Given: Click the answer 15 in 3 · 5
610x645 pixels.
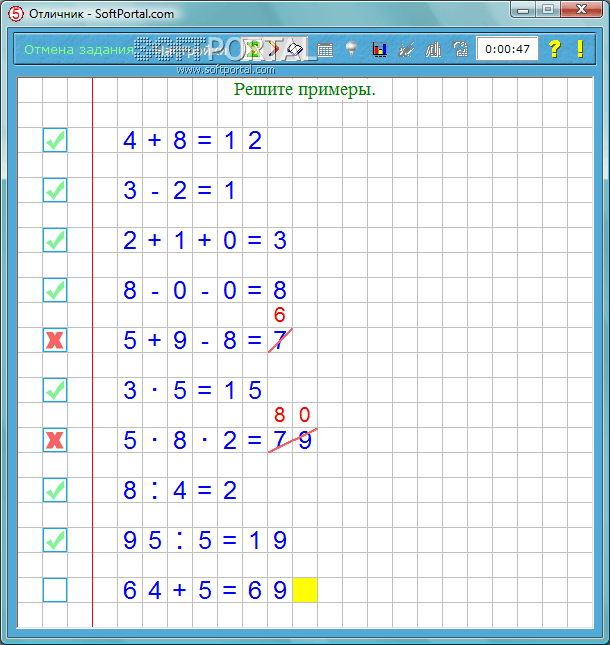Looking at the screenshot, I should click(x=243, y=390).
